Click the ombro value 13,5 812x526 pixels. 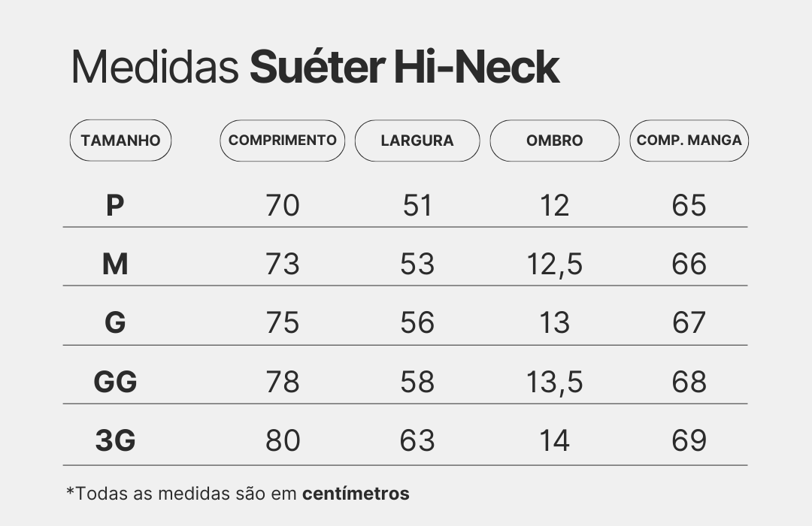coord(554,382)
